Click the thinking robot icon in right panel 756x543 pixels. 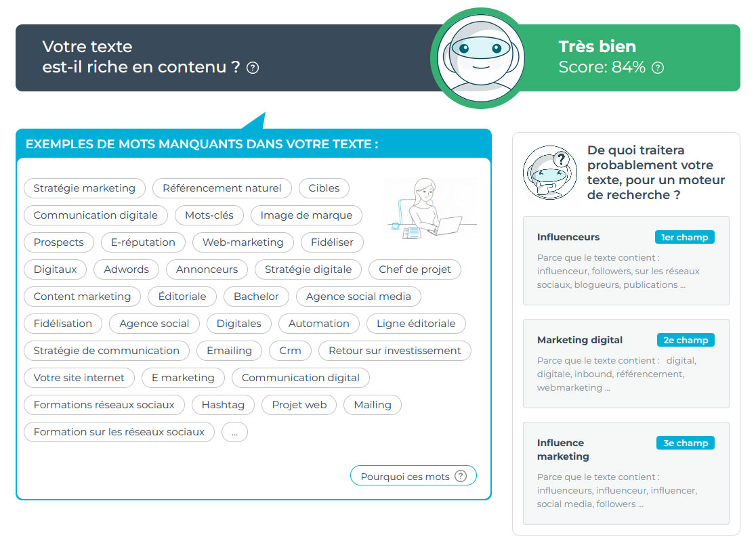coord(549,173)
